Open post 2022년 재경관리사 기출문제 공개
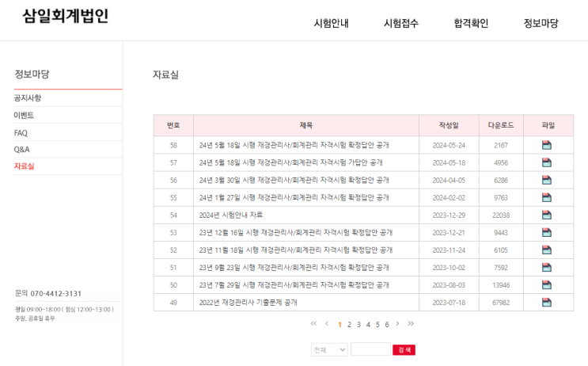Screen dimensions: 588x366 (248, 302)
